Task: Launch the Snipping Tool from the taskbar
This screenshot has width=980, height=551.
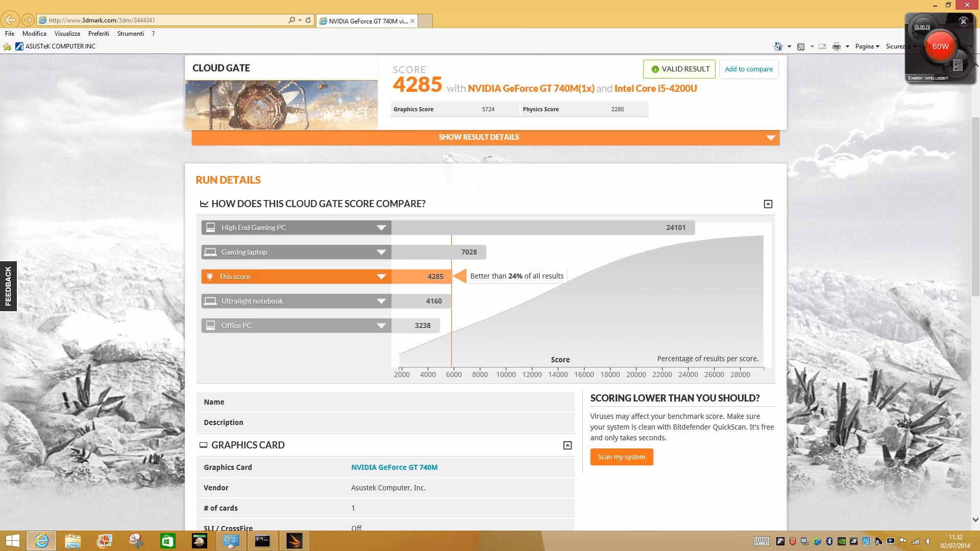Action: pos(136,541)
